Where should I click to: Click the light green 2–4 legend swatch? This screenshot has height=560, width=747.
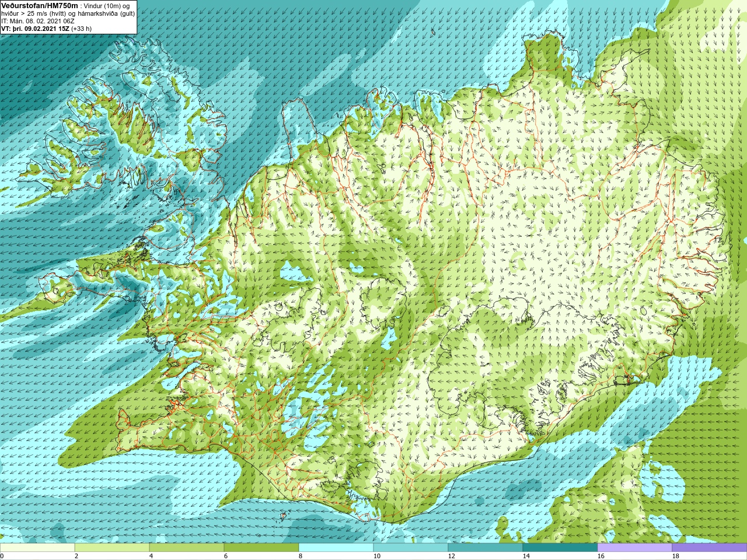coord(112,548)
